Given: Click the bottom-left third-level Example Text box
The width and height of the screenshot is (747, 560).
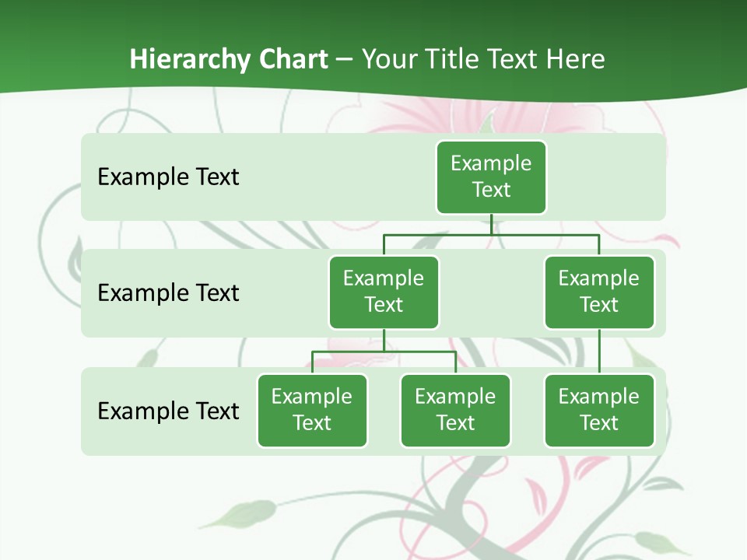Looking at the screenshot, I should [x=312, y=410].
